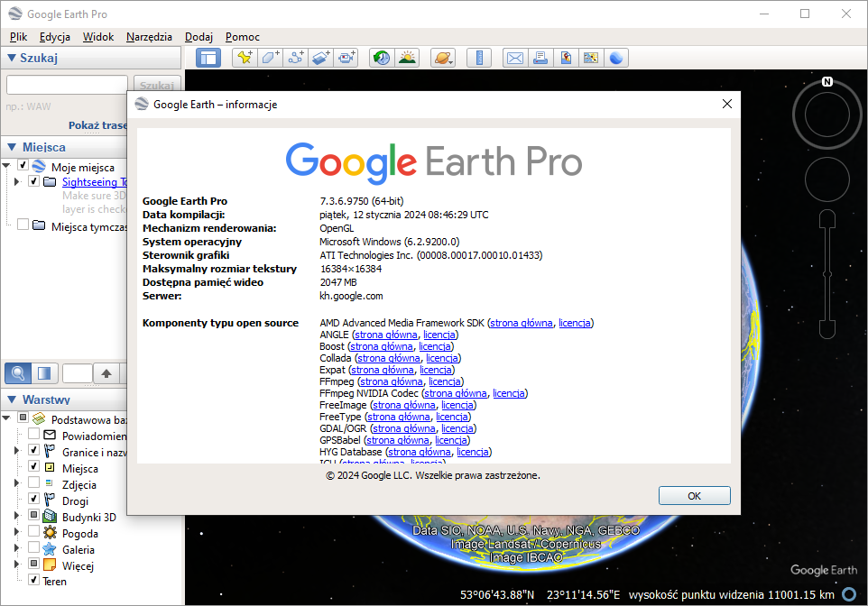This screenshot has height=606, width=868.
Task: Click the email envelope toolbar icon
Action: tap(515, 58)
